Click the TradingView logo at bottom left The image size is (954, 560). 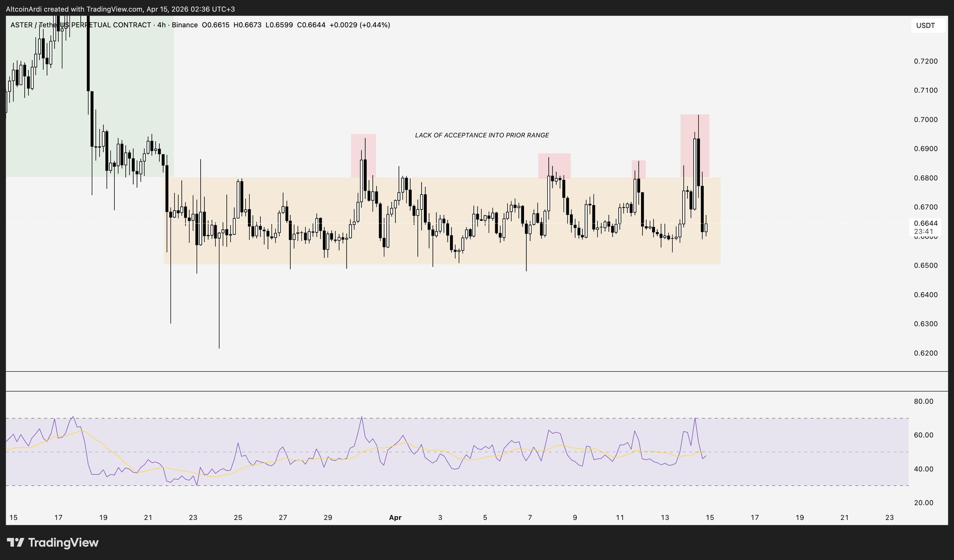point(53,543)
